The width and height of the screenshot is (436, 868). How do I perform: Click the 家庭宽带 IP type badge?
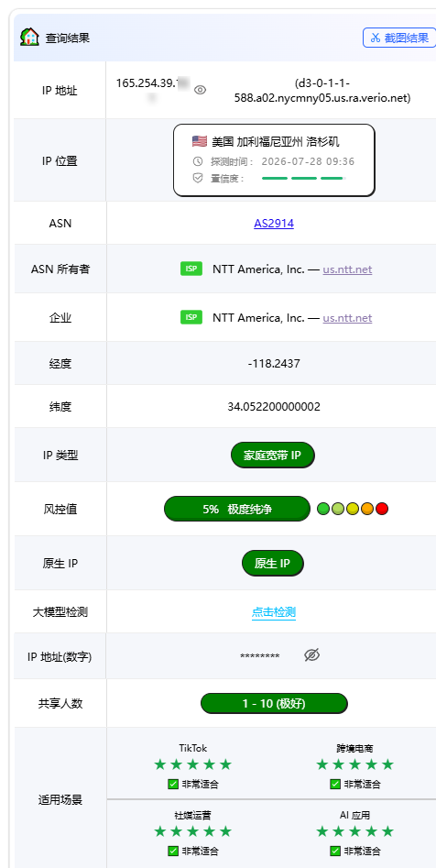[273, 456]
